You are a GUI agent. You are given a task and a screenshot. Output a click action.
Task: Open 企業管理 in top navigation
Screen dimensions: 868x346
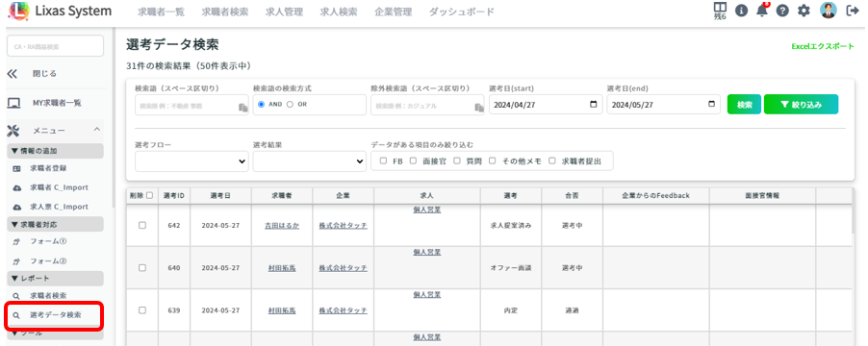coord(393,12)
